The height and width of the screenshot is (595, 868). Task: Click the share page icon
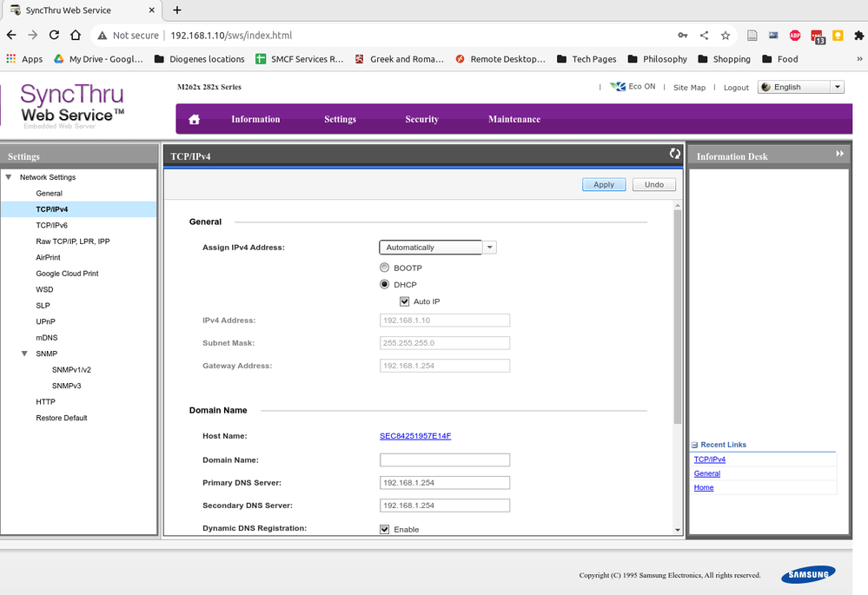[x=704, y=36]
